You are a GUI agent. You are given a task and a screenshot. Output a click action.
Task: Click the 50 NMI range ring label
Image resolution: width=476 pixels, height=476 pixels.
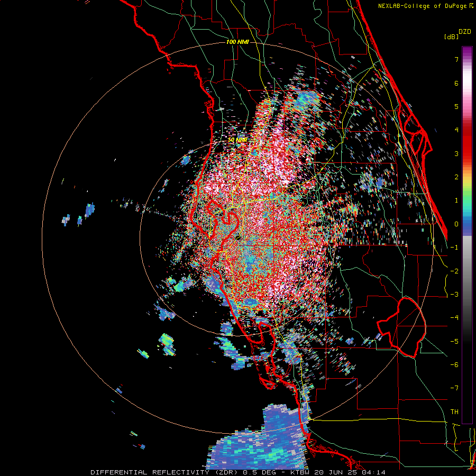237,140
